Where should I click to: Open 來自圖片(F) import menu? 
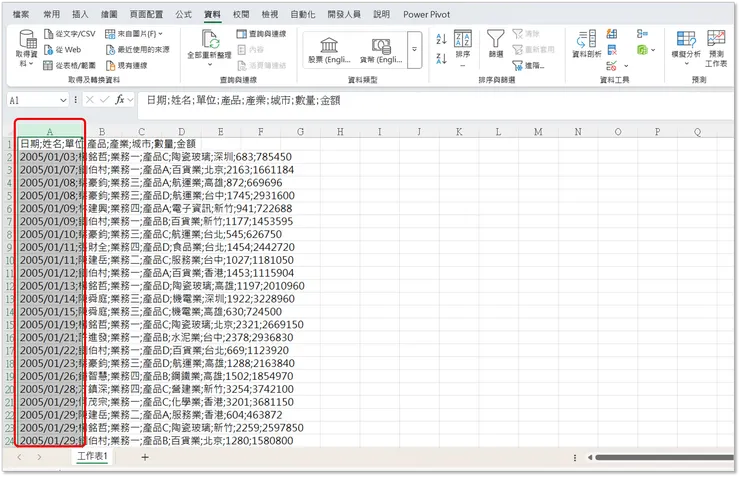[x=134, y=34]
